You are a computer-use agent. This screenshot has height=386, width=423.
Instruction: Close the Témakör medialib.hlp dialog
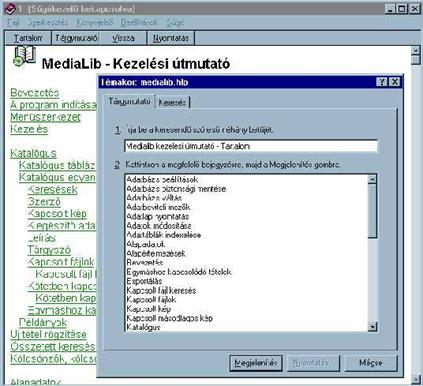(395, 82)
